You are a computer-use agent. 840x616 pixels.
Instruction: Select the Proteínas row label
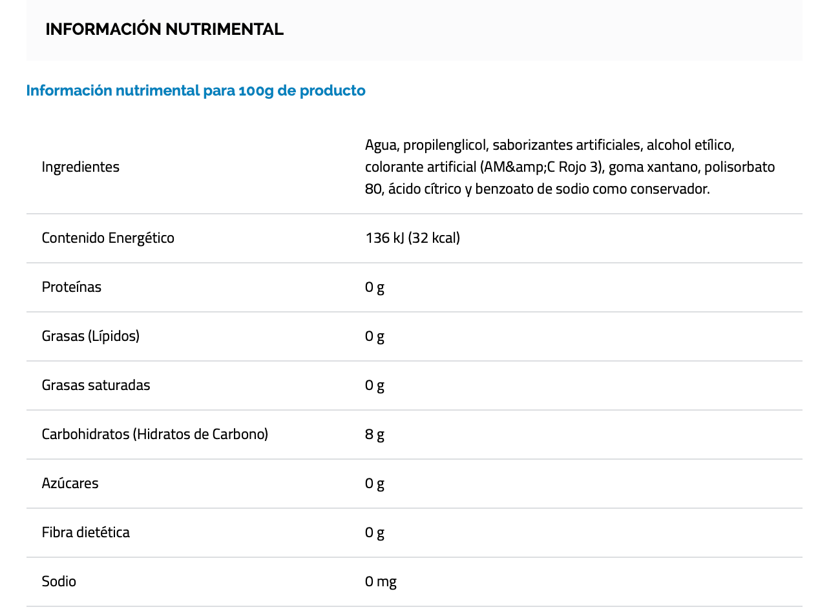(72, 287)
